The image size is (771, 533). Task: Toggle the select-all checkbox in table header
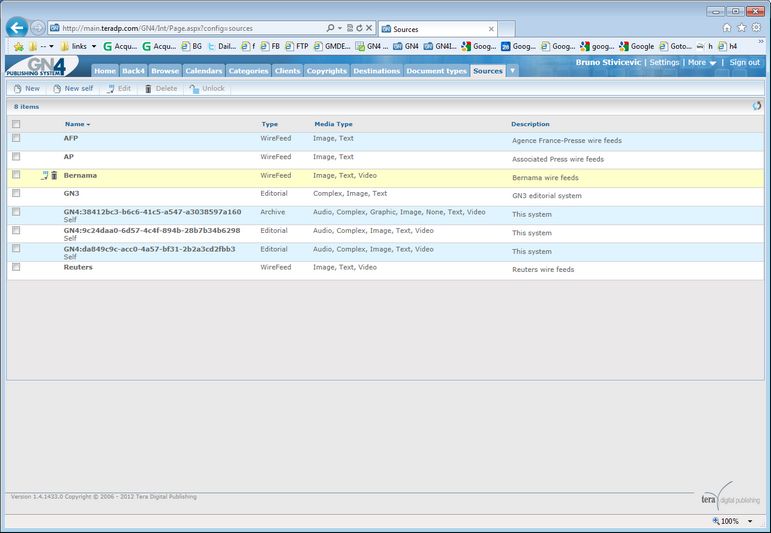click(x=16, y=124)
